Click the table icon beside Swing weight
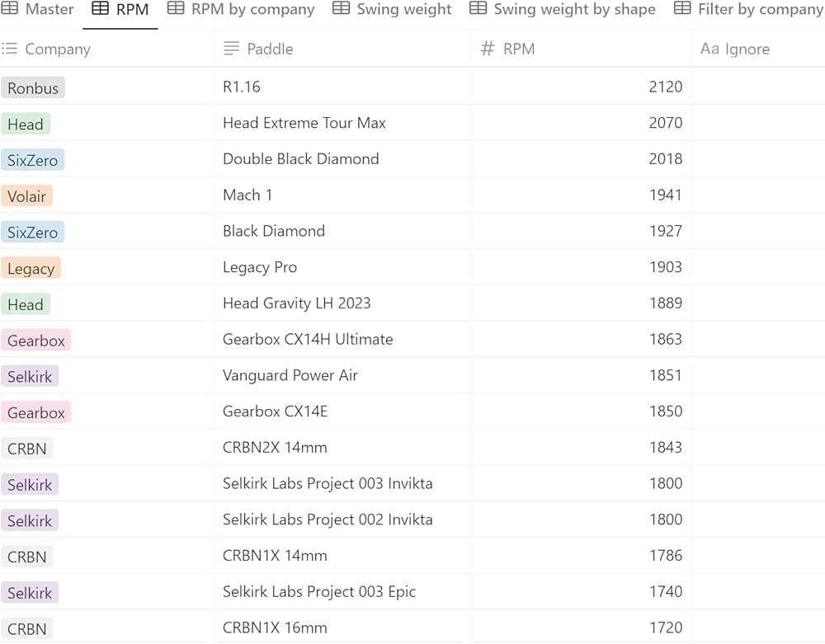 (x=341, y=9)
